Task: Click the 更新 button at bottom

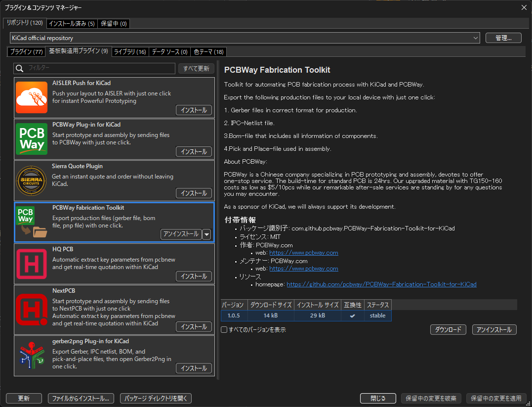Action: click(x=24, y=398)
